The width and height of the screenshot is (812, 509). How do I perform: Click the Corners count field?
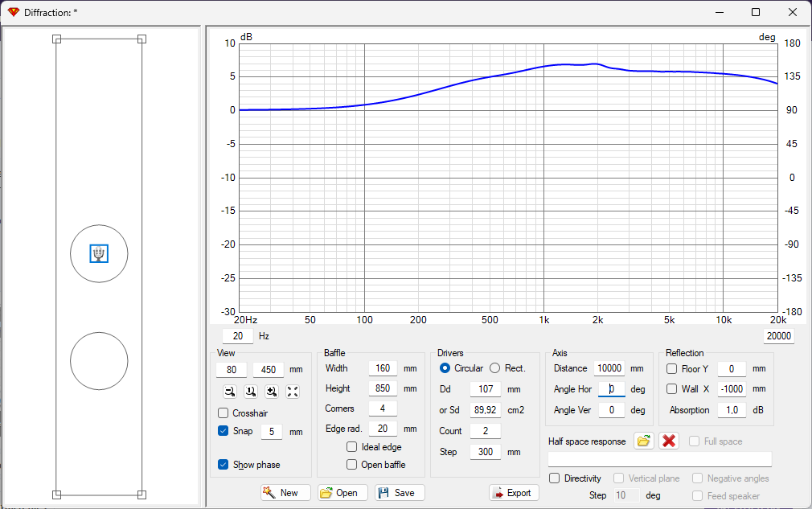tap(383, 408)
